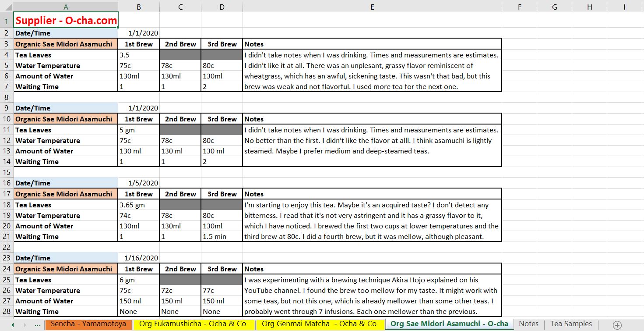Click Tea Leaves value 3.5

139,55
